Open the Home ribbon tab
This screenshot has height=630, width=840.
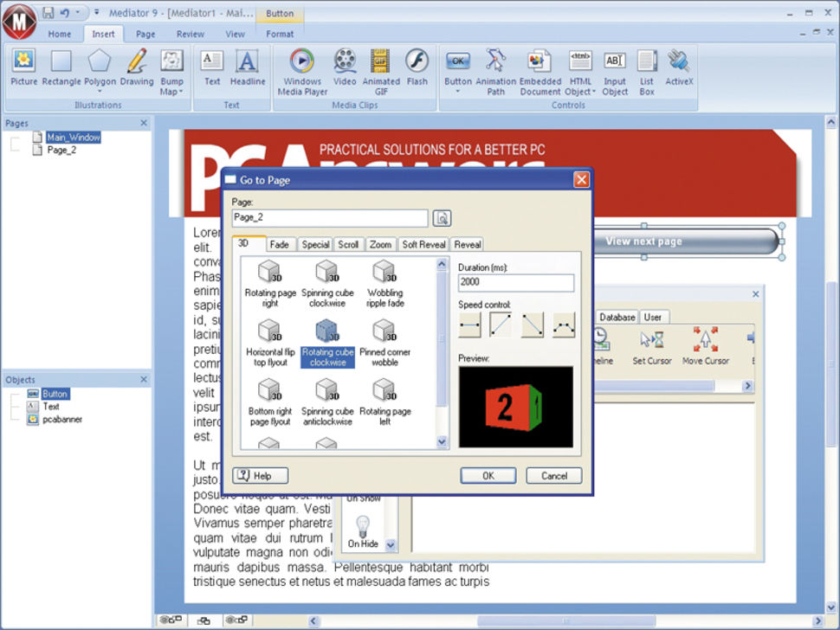pos(60,34)
